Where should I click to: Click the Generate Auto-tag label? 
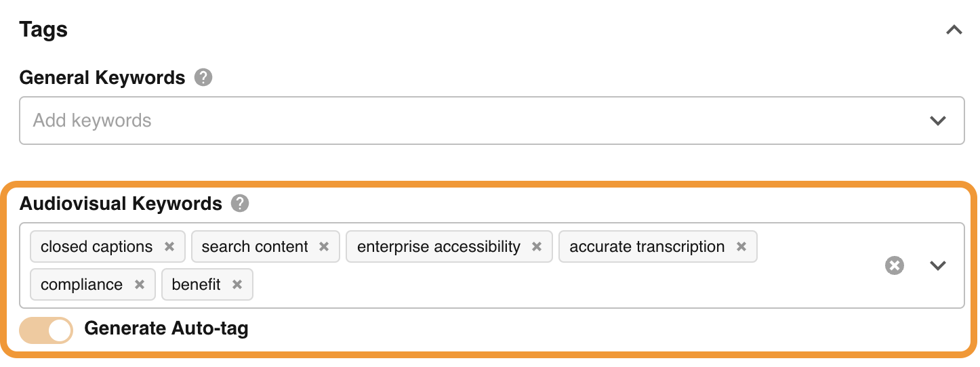(x=166, y=329)
